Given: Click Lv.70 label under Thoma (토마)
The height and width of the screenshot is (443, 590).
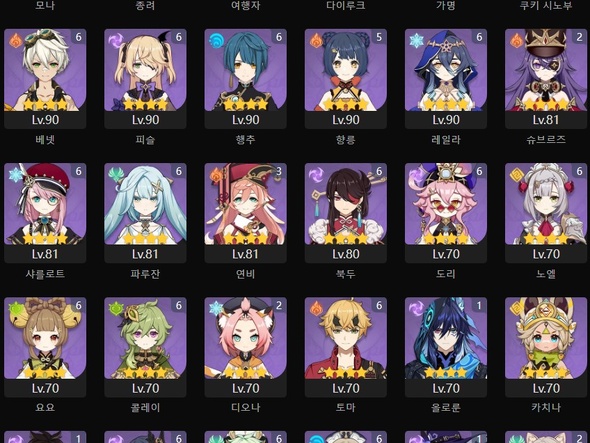Looking at the screenshot, I should pos(345,388).
